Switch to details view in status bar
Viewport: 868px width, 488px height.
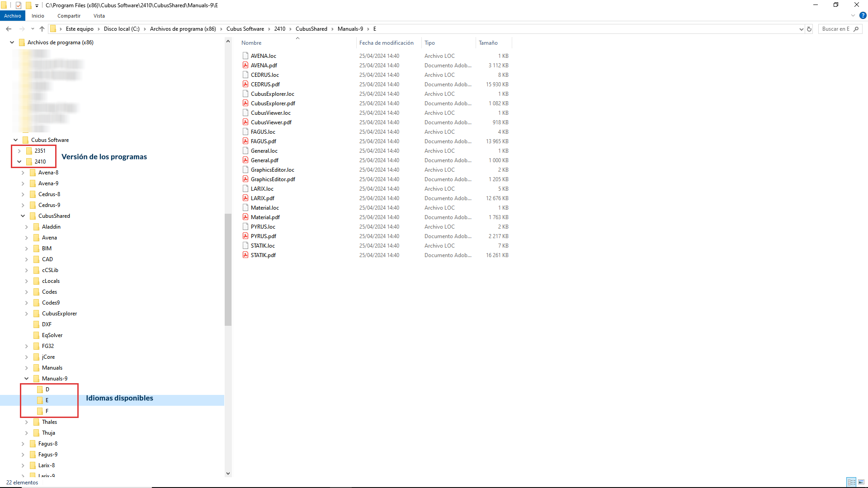851,482
